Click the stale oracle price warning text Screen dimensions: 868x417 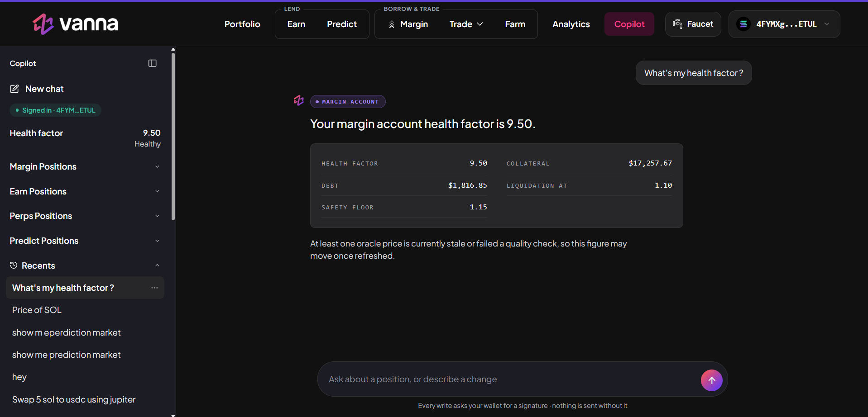click(x=468, y=250)
